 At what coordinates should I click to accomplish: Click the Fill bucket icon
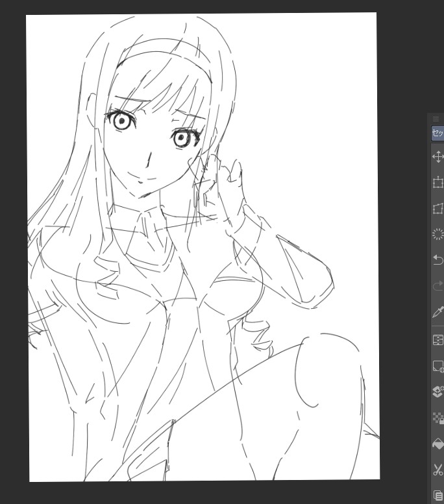tap(438, 444)
